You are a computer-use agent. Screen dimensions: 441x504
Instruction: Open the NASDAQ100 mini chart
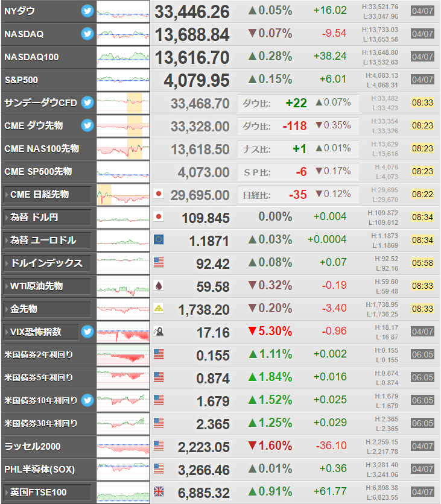(x=123, y=57)
